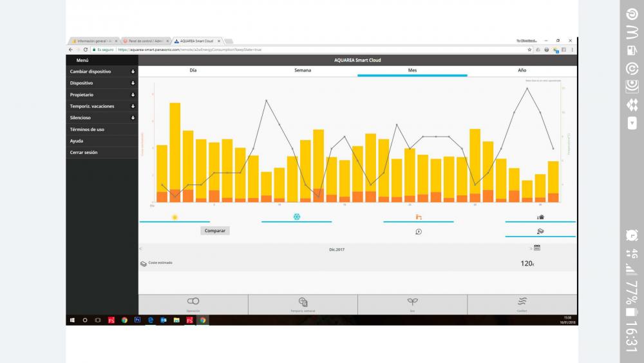Open Outlook from taskbar

click(164, 320)
